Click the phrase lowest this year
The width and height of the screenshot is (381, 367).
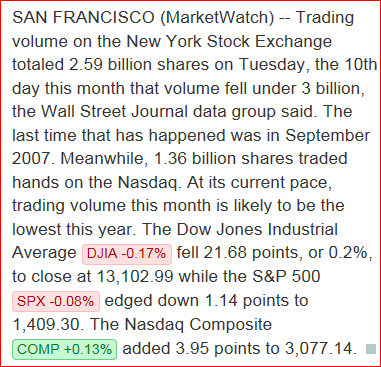[x=75, y=230]
